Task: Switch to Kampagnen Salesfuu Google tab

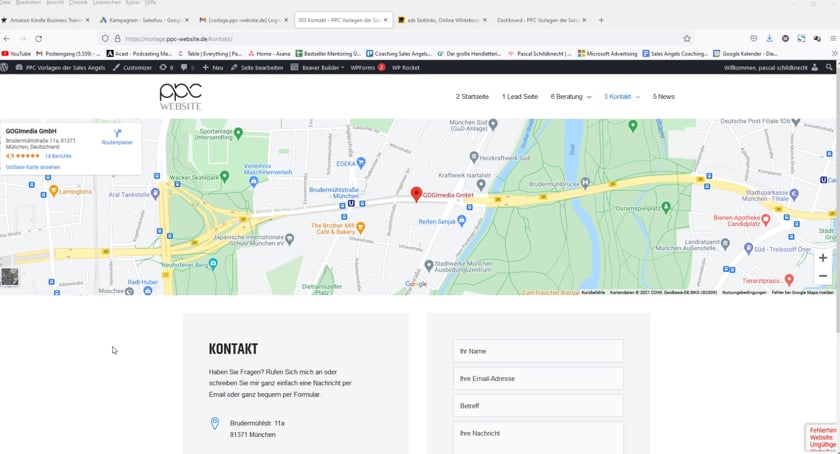Action: pos(144,20)
